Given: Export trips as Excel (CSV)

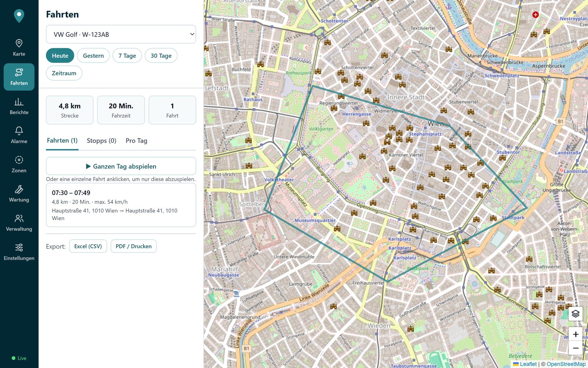Looking at the screenshot, I should (88, 246).
